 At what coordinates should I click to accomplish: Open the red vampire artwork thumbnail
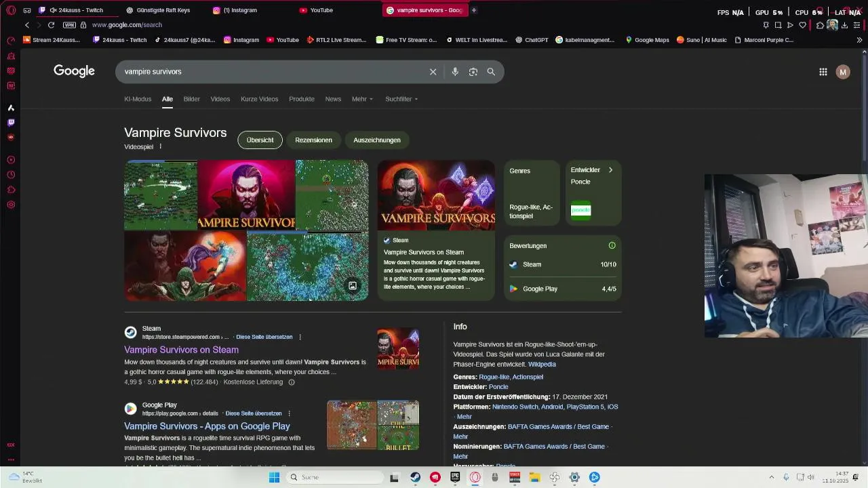coord(246,195)
